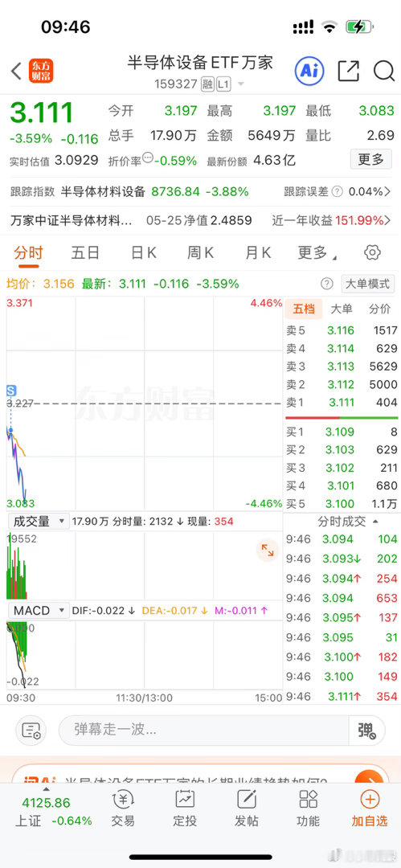401x868 pixels.
Task: Toggle 大单模式 large order mode
Action: click(367, 284)
